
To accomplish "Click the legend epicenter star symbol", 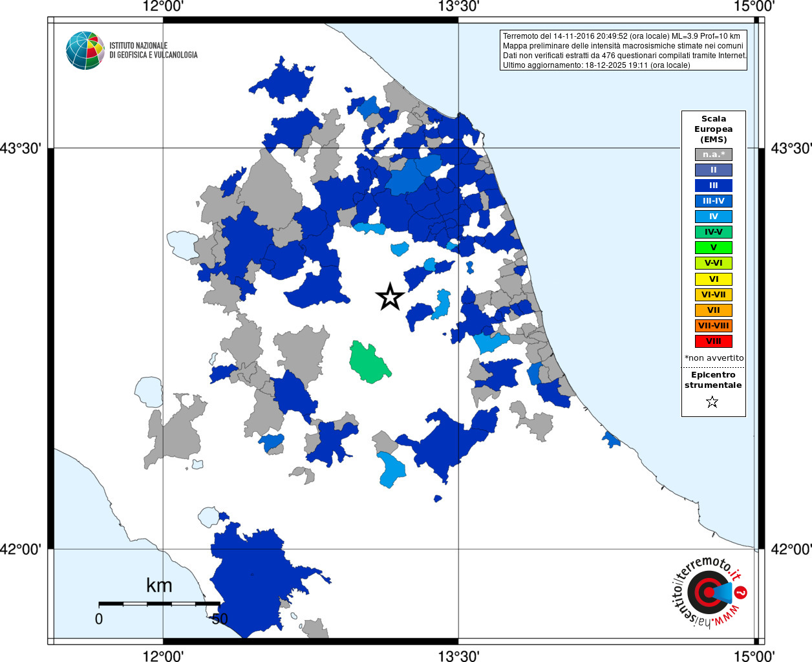I will point(712,402).
